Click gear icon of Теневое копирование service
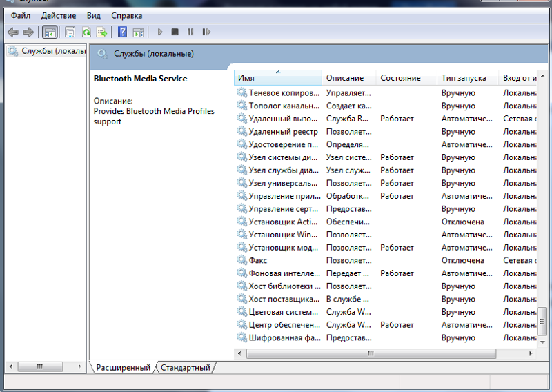Image resolution: width=552 pixels, height=392 pixels. point(242,92)
